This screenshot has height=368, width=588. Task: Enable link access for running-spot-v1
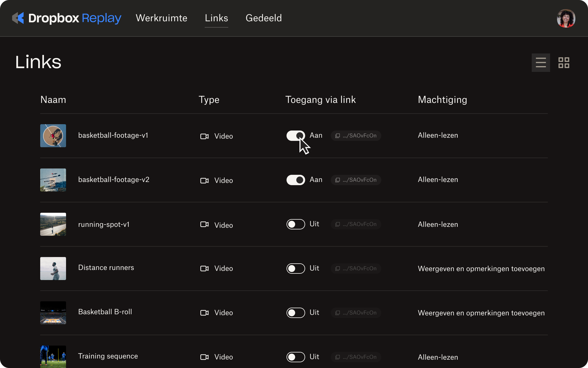(296, 224)
